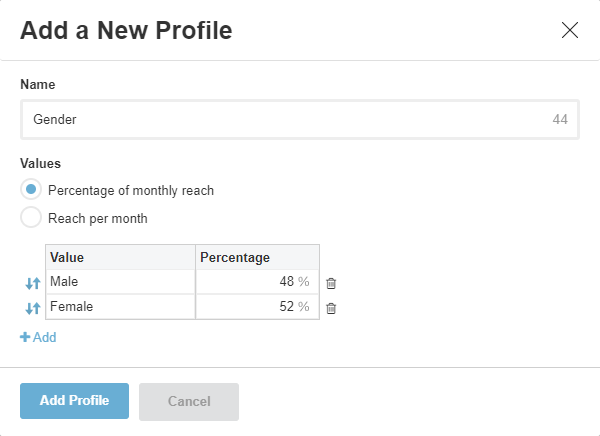Delete the Male value row
The image size is (600, 436).
pos(331,283)
